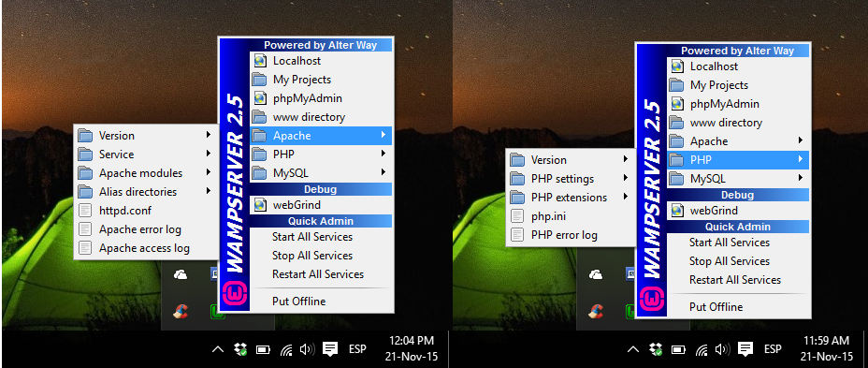This screenshot has width=868, height=368.
Task: Click ESP language indicator beside 12:04 PM clock
Action: pos(357,349)
